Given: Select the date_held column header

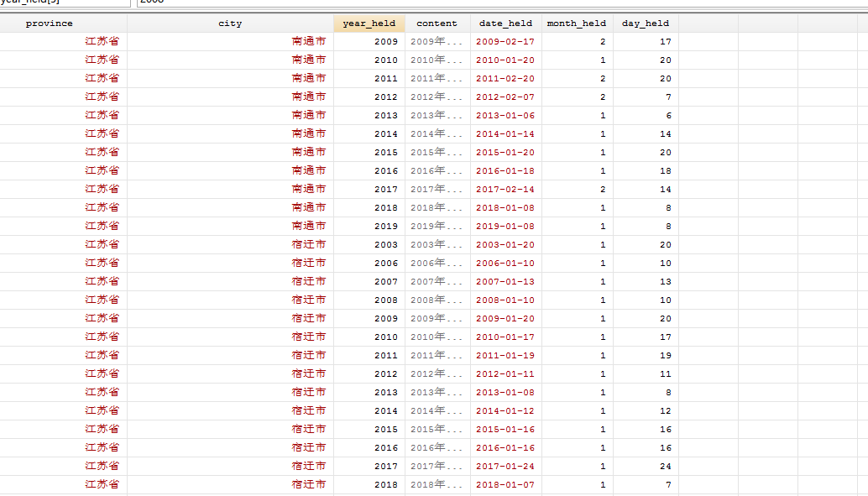Looking at the screenshot, I should [x=506, y=23].
